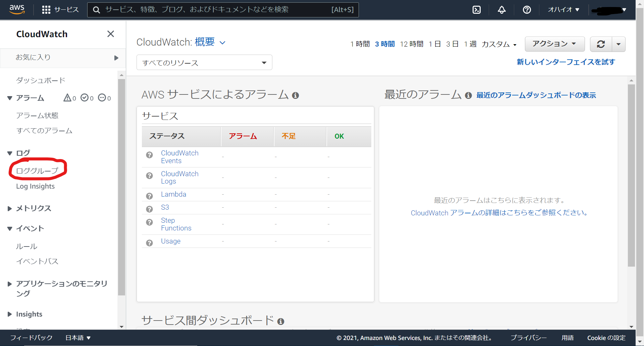Open ロググループ in the sidebar

(37, 171)
